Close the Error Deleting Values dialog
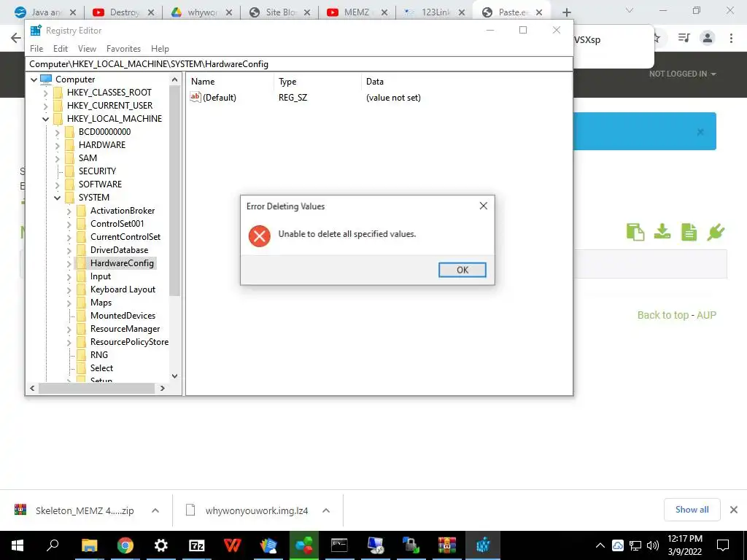The height and width of the screenshot is (560, 747). (x=483, y=206)
